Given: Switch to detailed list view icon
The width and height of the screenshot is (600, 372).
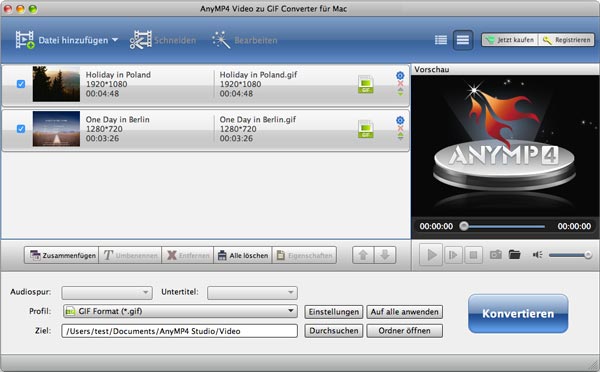Looking at the screenshot, I should click(441, 40).
